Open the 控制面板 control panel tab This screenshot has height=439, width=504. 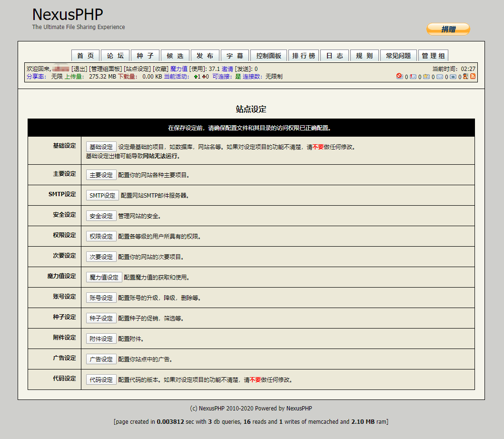tap(269, 56)
